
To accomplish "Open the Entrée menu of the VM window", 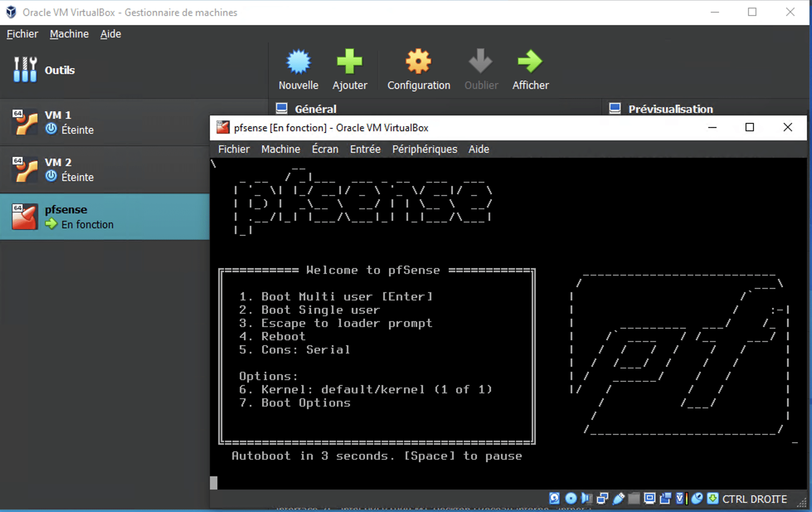I will (x=365, y=149).
